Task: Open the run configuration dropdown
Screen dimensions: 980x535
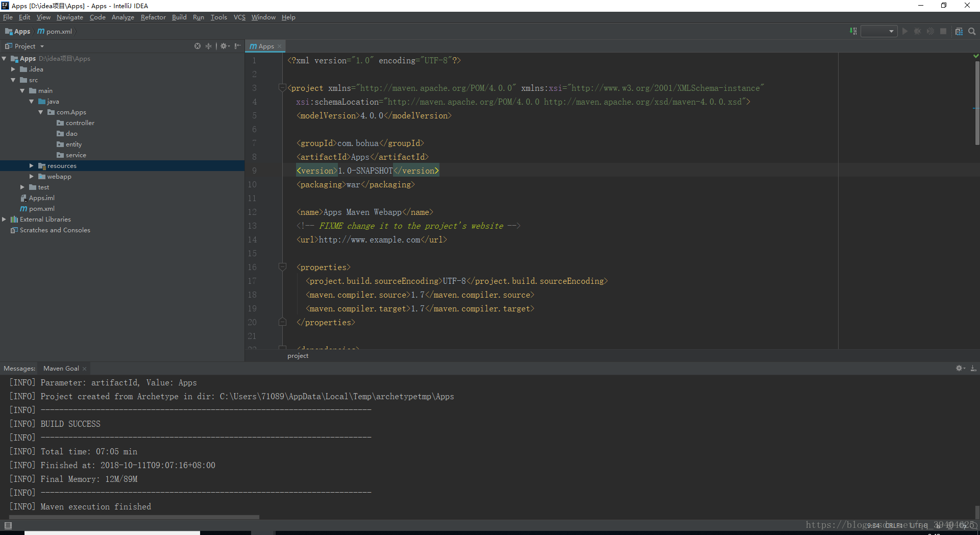Action: [879, 31]
